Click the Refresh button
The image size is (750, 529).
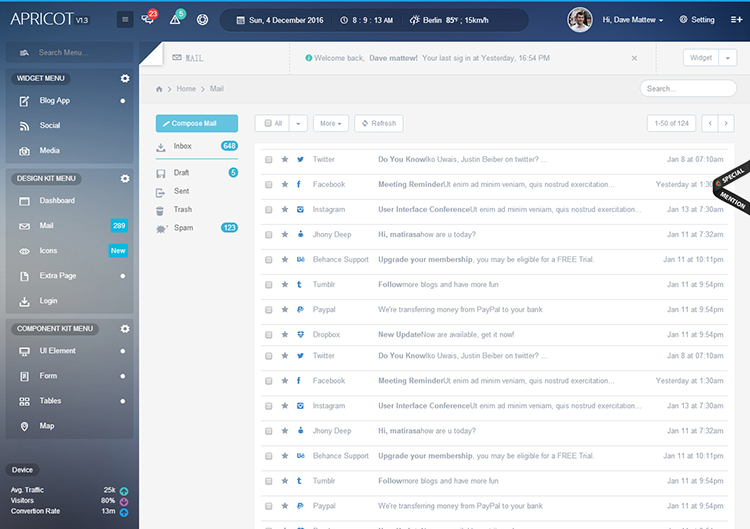click(379, 123)
